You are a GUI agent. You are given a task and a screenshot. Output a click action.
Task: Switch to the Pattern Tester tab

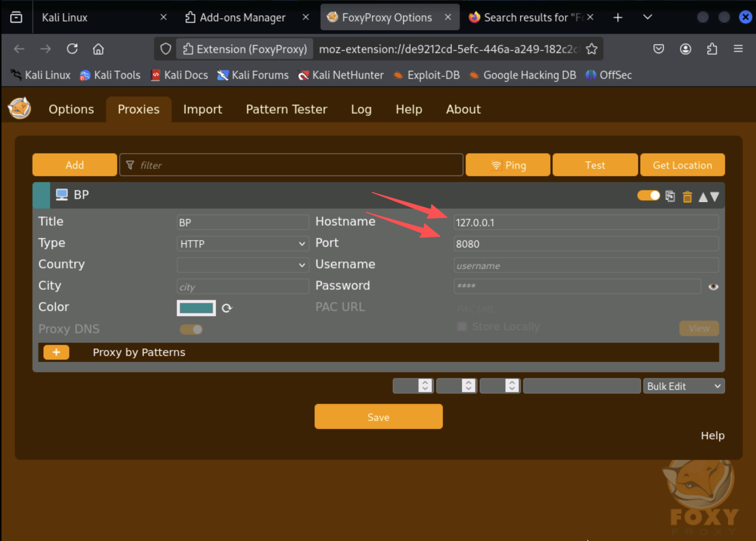[286, 109]
